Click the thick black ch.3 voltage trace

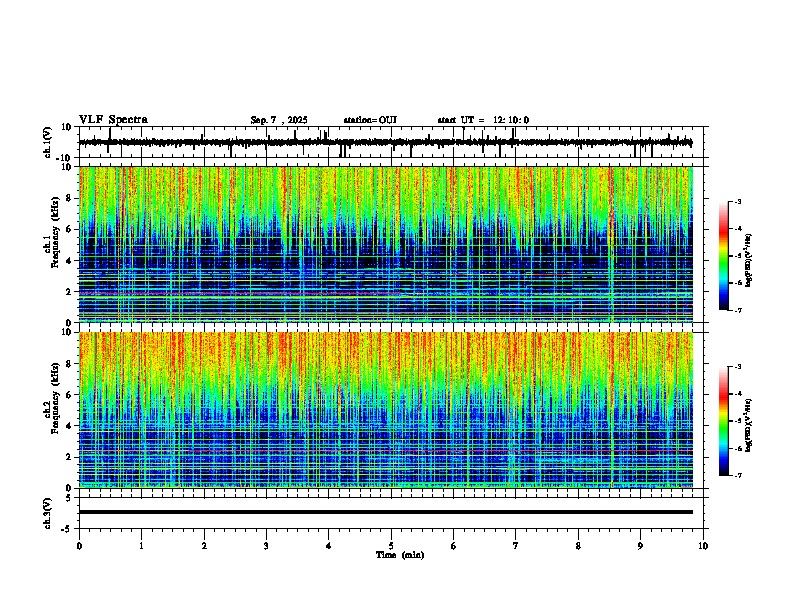coord(385,512)
